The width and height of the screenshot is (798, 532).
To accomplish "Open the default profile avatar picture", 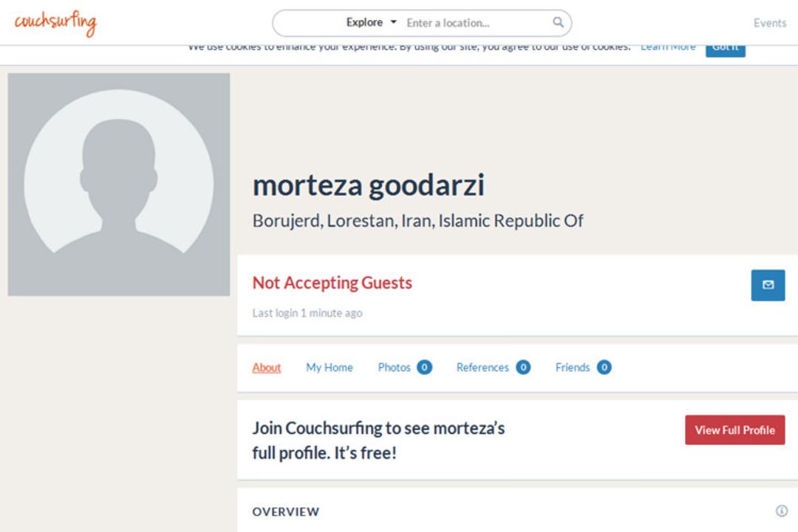I will 118,184.
